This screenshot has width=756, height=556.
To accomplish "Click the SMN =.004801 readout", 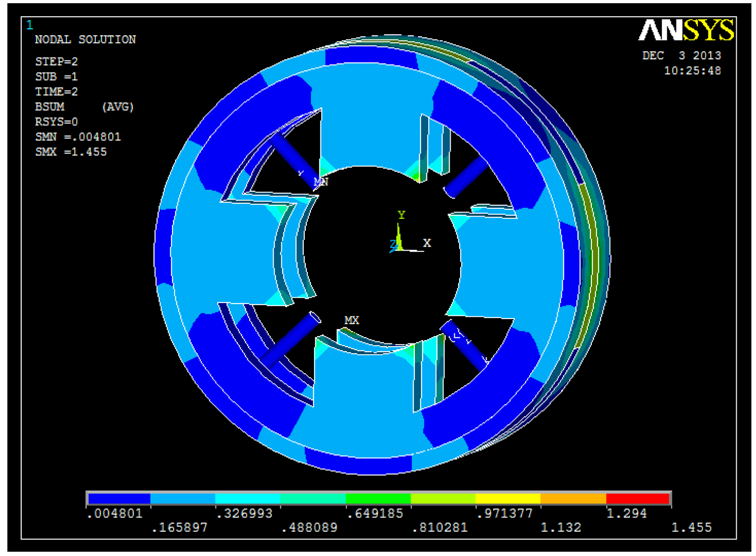I will click(x=78, y=137).
